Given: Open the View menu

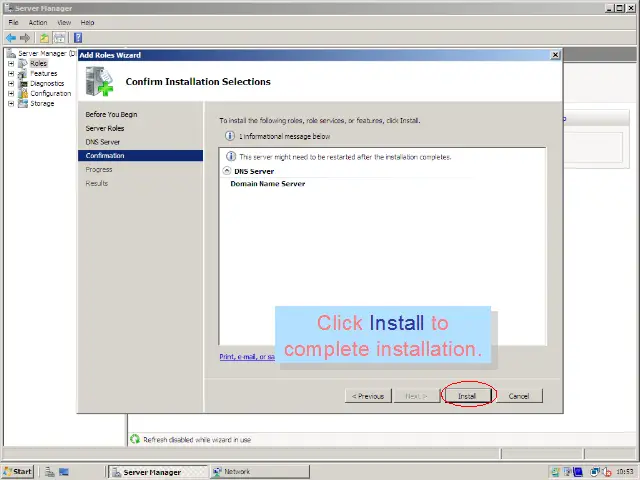Looking at the screenshot, I should (x=64, y=22).
